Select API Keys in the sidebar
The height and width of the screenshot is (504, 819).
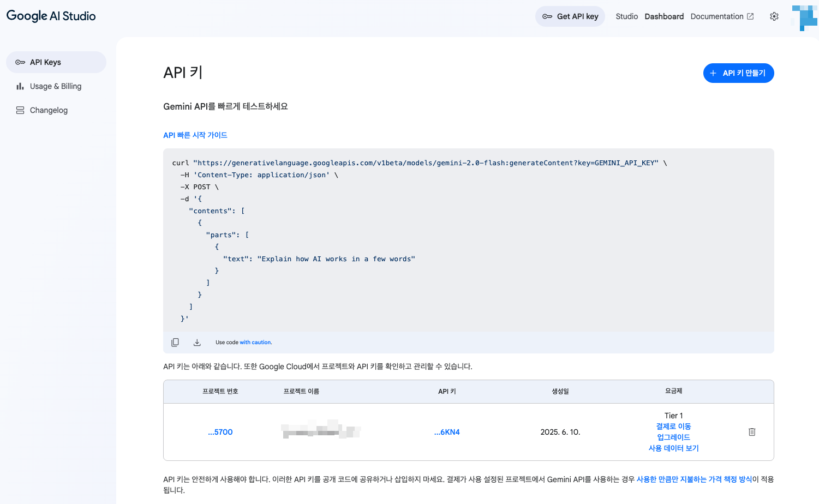56,62
